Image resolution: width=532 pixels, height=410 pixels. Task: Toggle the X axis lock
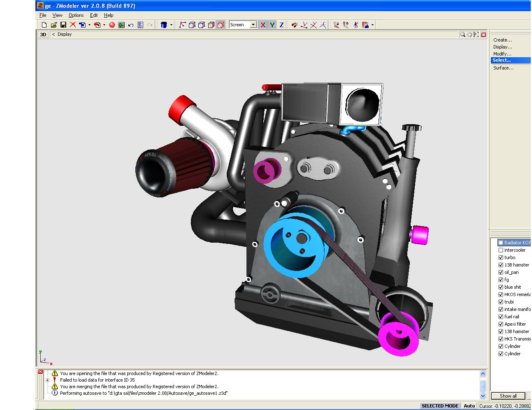pos(263,25)
